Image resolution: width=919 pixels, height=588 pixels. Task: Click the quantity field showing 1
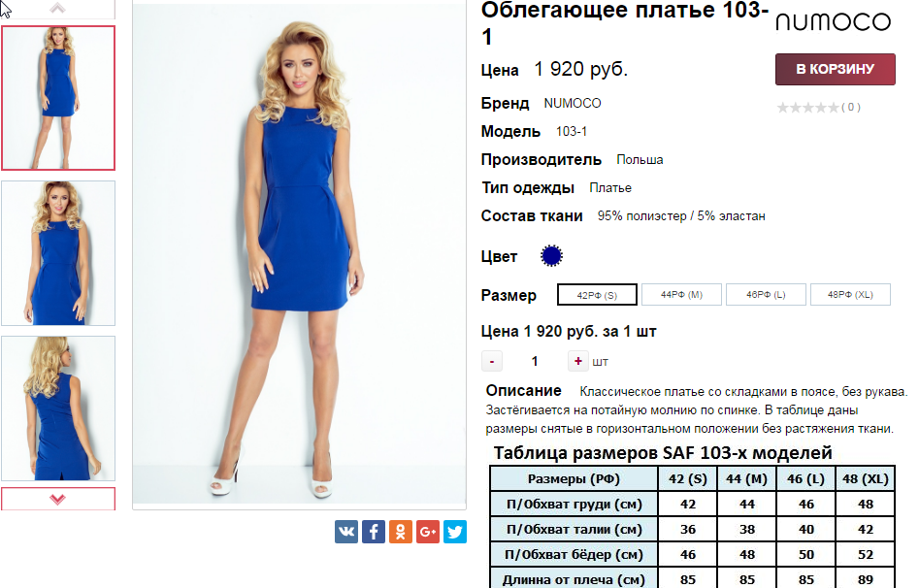(535, 361)
